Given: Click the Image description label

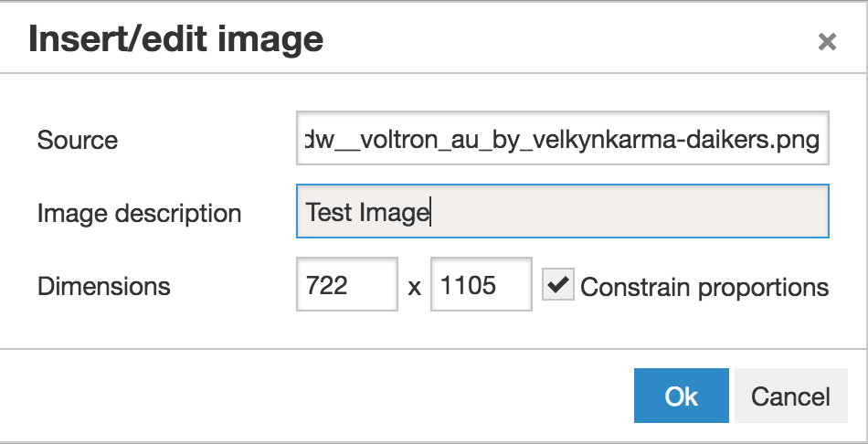Looking at the screenshot, I should tap(139, 214).
